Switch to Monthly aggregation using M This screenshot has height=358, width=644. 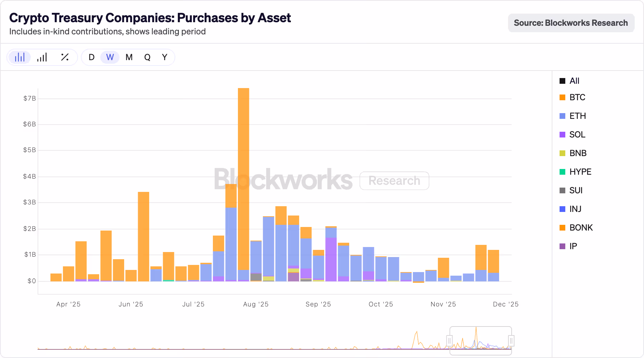tap(129, 57)
